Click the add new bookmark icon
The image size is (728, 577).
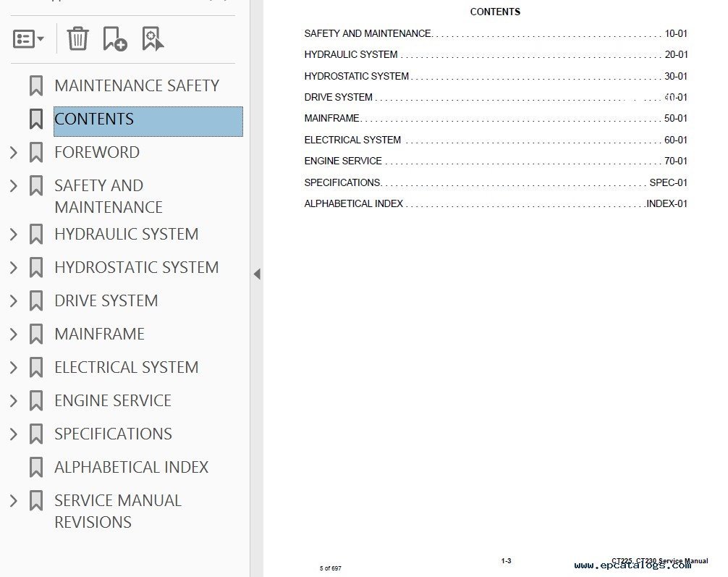point(114,38)
